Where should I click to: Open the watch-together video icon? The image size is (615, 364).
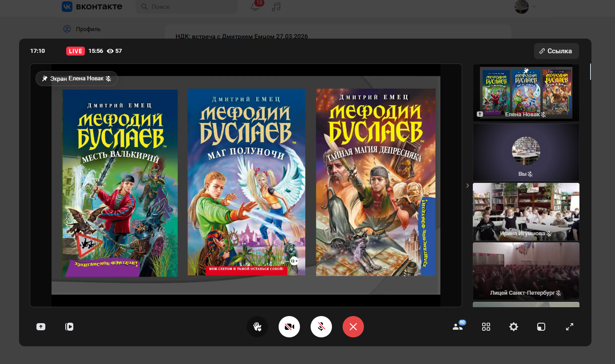coord(69,327)
